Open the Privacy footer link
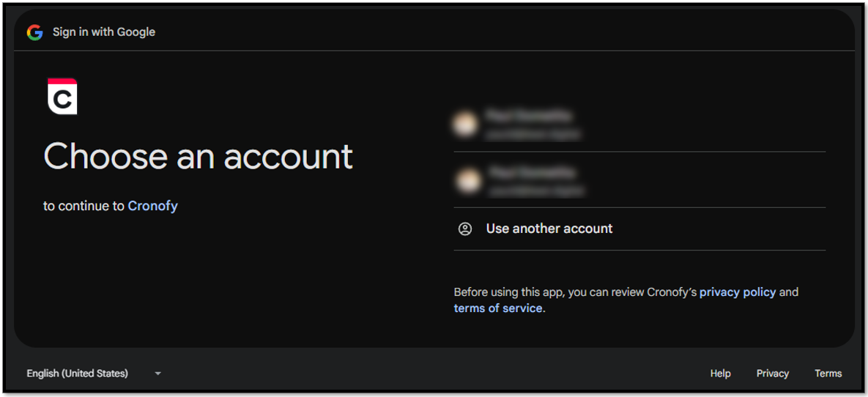Image resolution: width=868 pixels, height=397 pixels. (772, 374)
